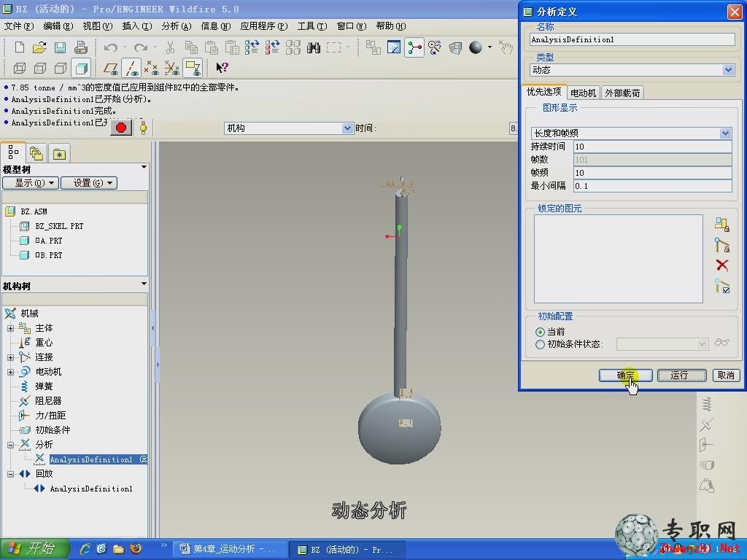
Task: Open the 长度和帧频 dropdown
Action: point(631,133)
